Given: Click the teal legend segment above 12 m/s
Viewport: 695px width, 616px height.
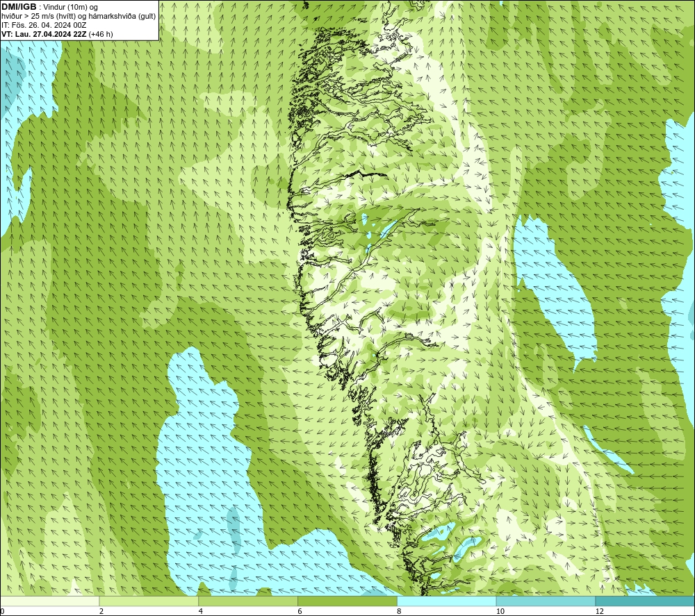Looking at the screenshot, I should [645, 601].
